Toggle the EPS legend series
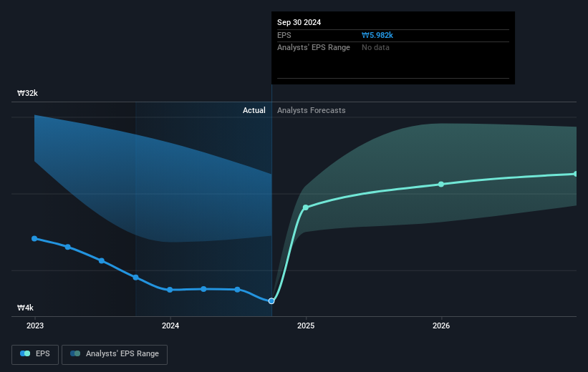Screen dimensions: 588x372 tap(35, 354)
